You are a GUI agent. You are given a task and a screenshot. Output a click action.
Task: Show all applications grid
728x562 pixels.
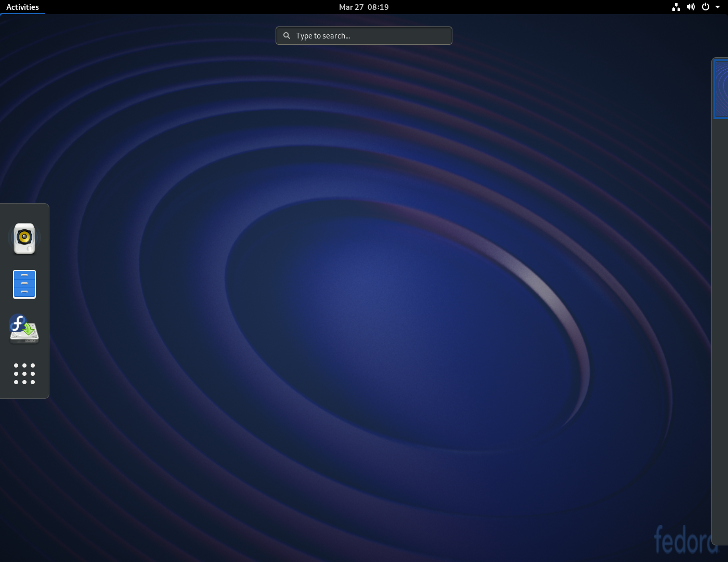coord(24,374)
